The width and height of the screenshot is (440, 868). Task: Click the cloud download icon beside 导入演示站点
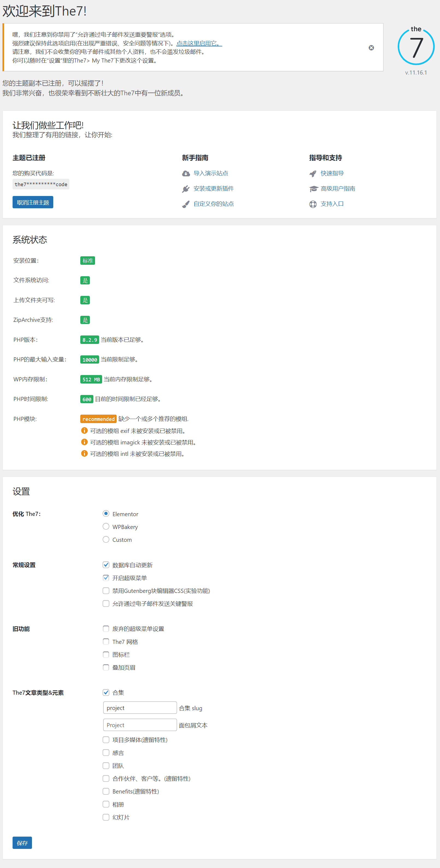(186, 174)
